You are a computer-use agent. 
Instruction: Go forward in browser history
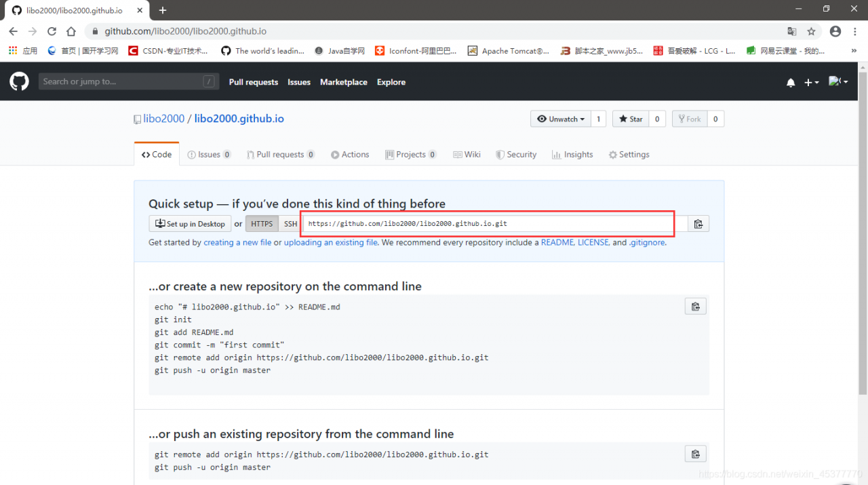(x=33, y=31)
